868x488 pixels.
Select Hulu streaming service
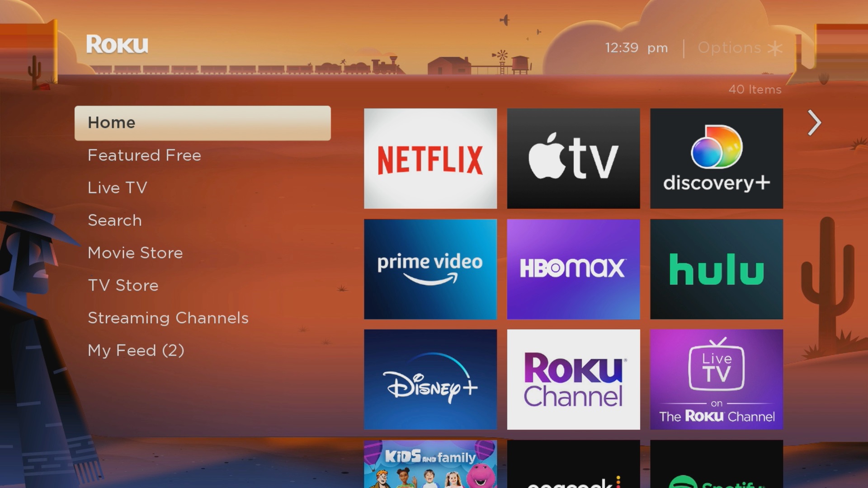[x=717, y=269]
